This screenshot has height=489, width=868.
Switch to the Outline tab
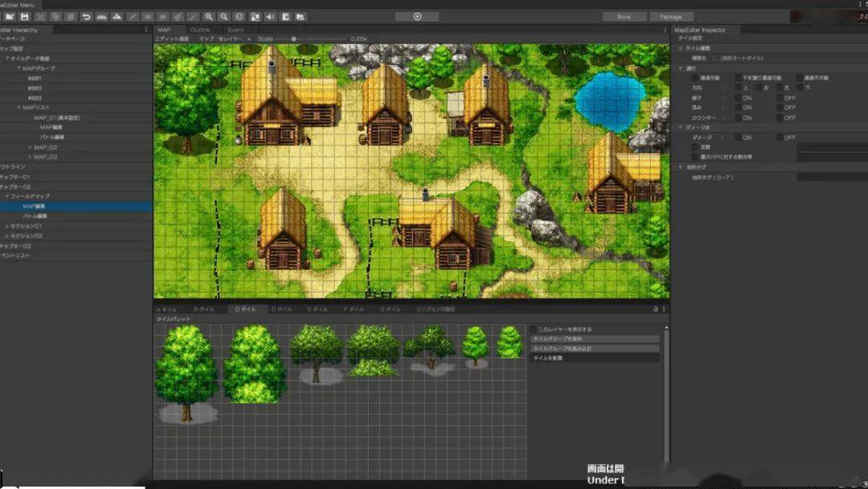(x=200, y=30)
